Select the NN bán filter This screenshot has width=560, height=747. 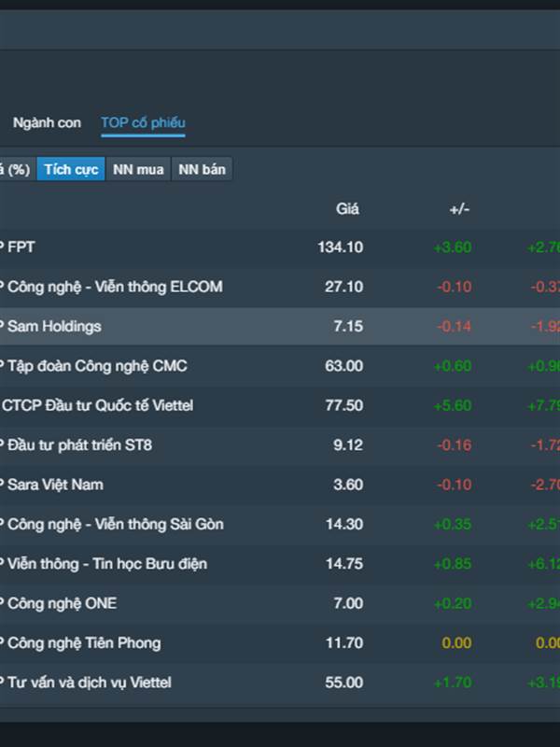pos(202,169)
